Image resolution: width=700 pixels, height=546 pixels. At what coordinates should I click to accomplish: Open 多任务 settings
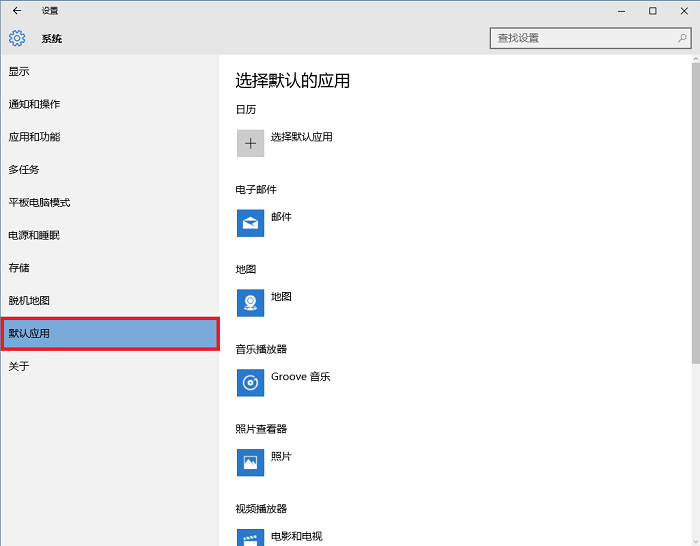click(x=24, y=170)
